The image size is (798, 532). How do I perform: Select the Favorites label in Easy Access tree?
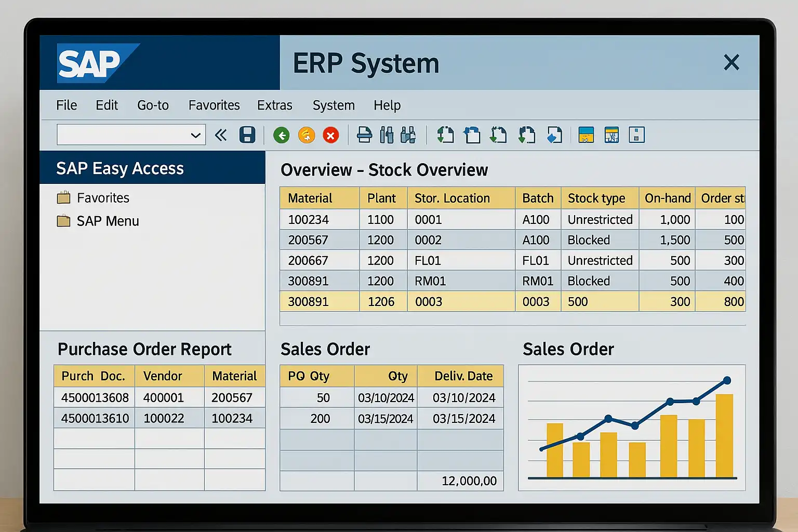pyautogui.click(x=103, y=198)
